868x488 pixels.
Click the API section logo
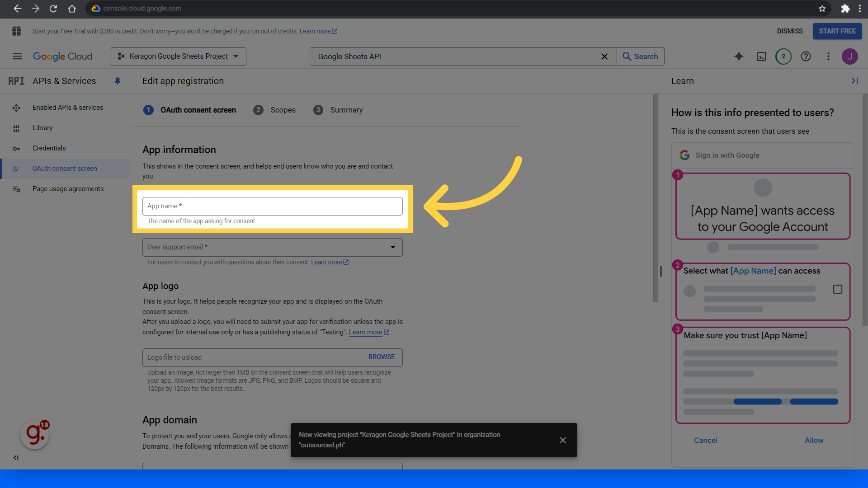[x=16, y=81]
